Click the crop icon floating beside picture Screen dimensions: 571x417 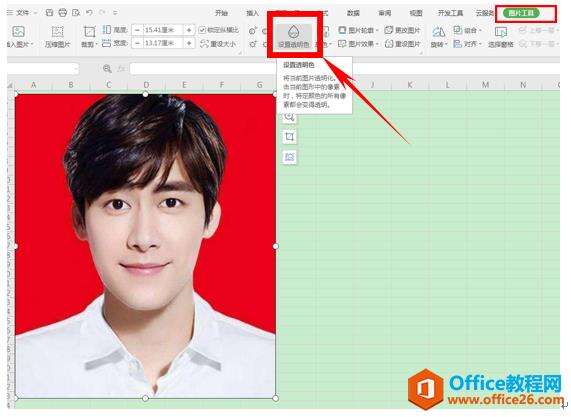(x=290, y=137)
